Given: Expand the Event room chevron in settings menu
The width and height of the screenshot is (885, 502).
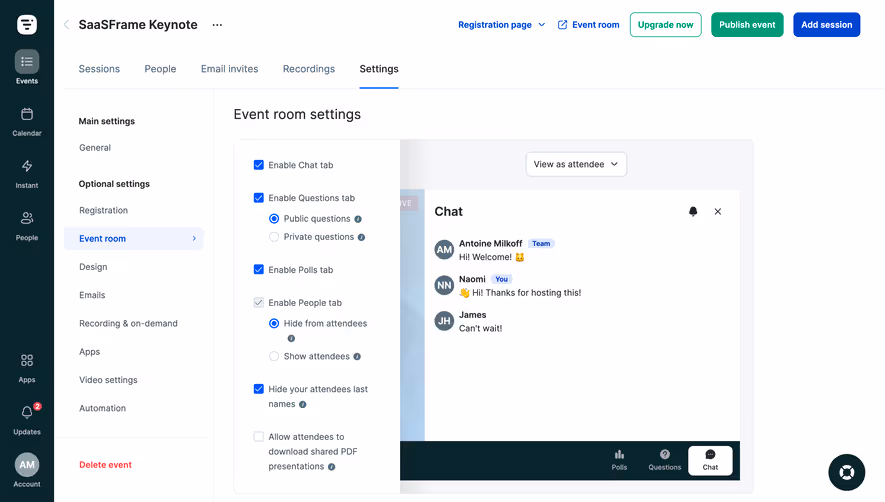Looking at the screenshot, I should click(194, 238).
